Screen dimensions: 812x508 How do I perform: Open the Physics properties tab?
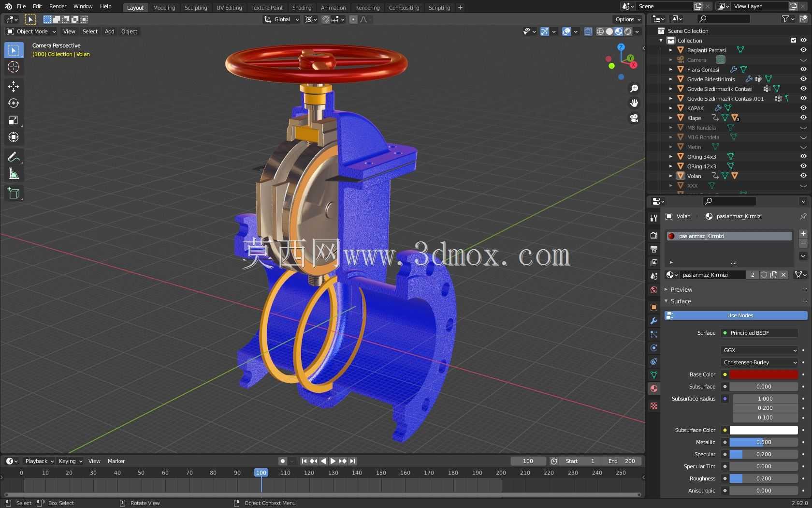click(654, 348)
